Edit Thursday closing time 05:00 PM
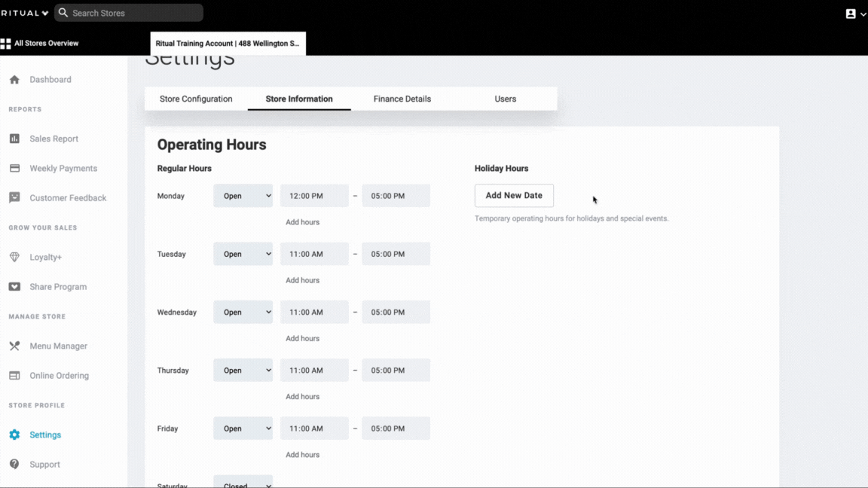The height and width of the screenshot is (488, 868). pos(396,371)
